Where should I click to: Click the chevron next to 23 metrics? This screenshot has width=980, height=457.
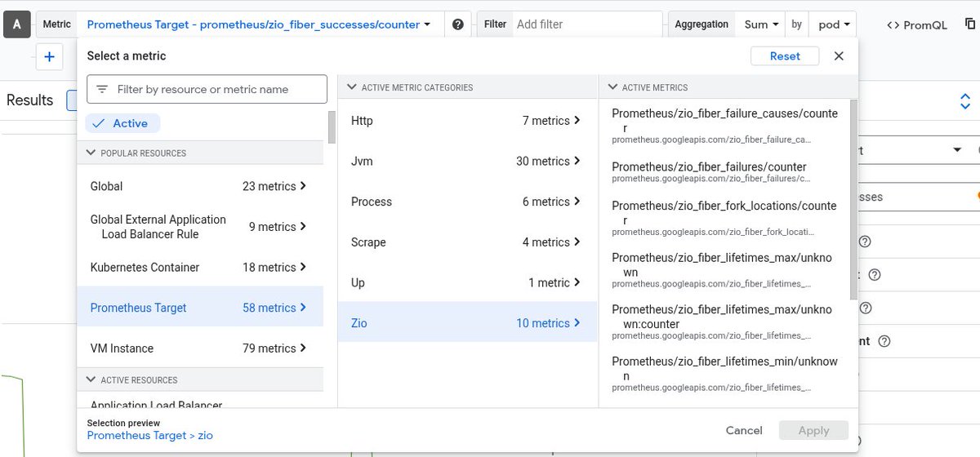[303, 186]
